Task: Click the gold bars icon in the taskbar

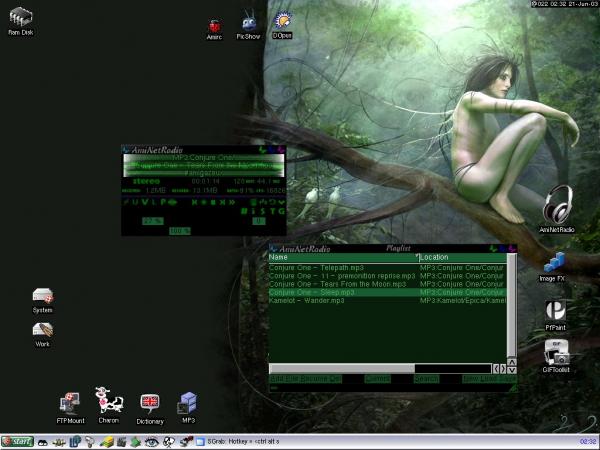Action: click(x=107, y=442)
